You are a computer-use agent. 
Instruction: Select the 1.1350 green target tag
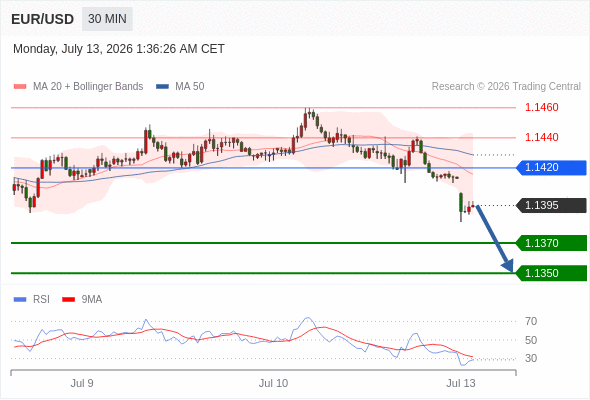(x=551, y=273)
